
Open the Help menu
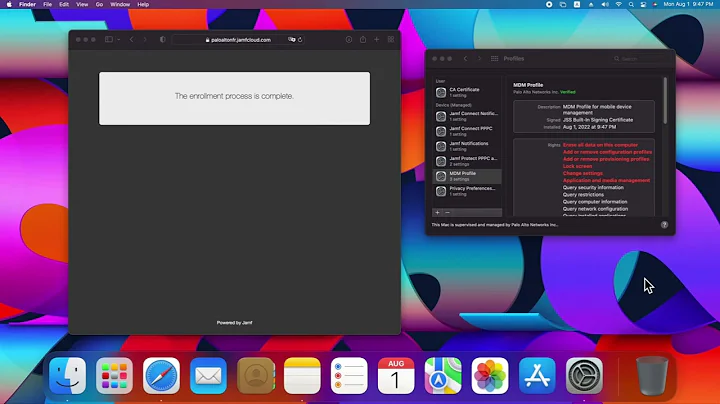(x=143, y=4)
